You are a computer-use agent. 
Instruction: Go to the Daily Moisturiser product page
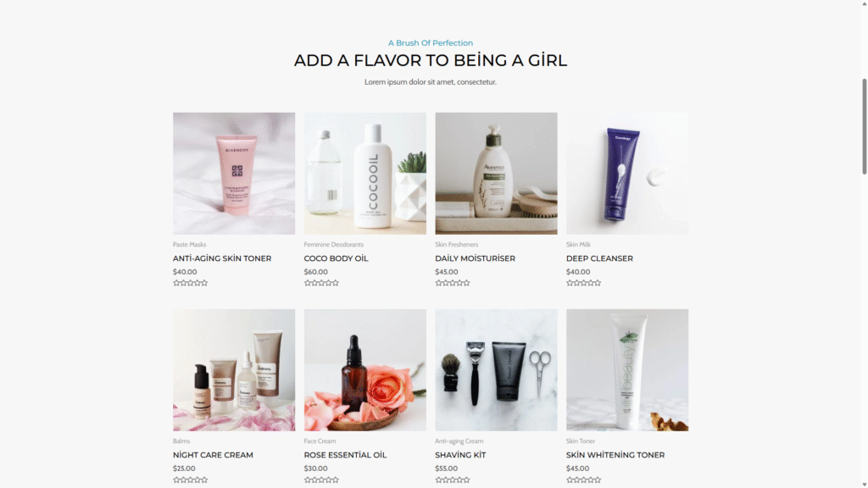(475, 258)
